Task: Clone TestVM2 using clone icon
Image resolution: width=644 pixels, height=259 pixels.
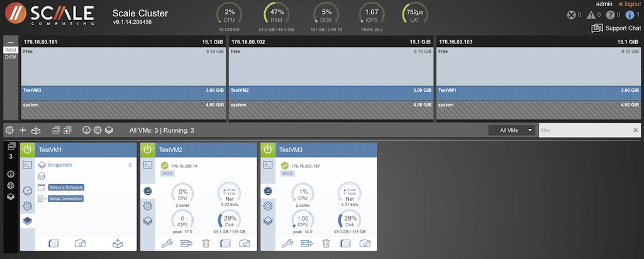Action: click(x=225, y=243)
